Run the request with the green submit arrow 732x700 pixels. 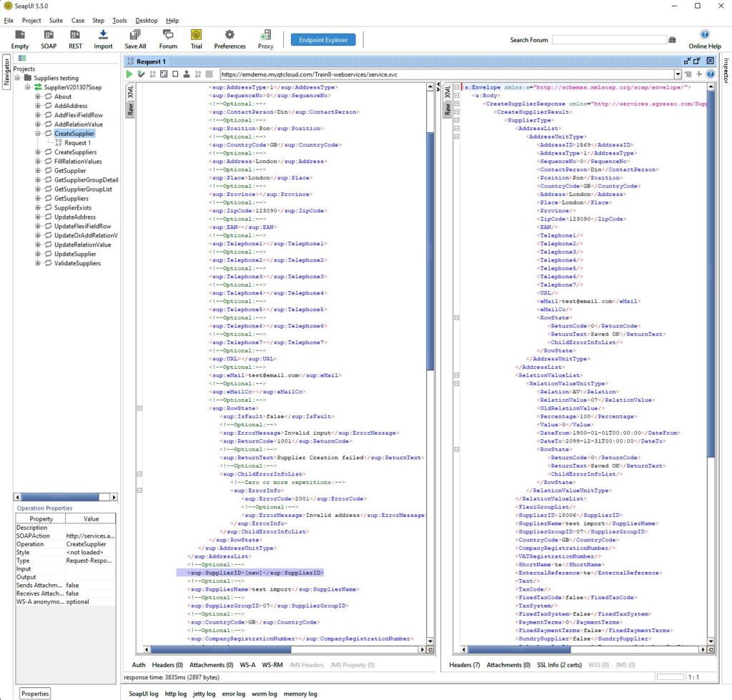(x=129, y=74)
